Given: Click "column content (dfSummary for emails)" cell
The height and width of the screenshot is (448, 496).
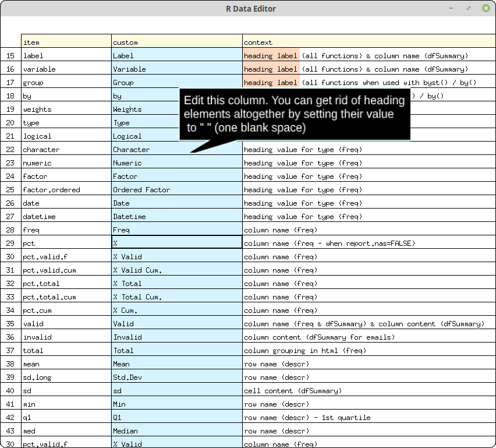Looking at the screenshot, I should 369,337.
